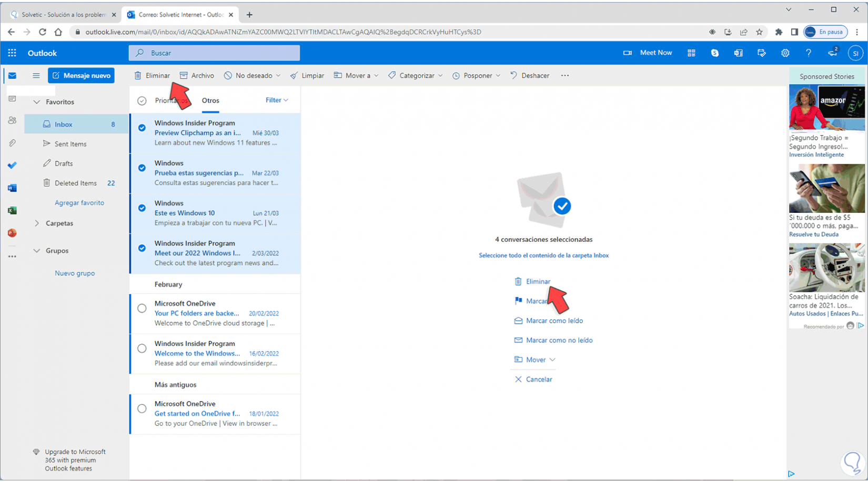Image resolution: width=868 pixels, height=482 pixels.
Task: Switch to the Otros tab
Action: click(210, 100)
